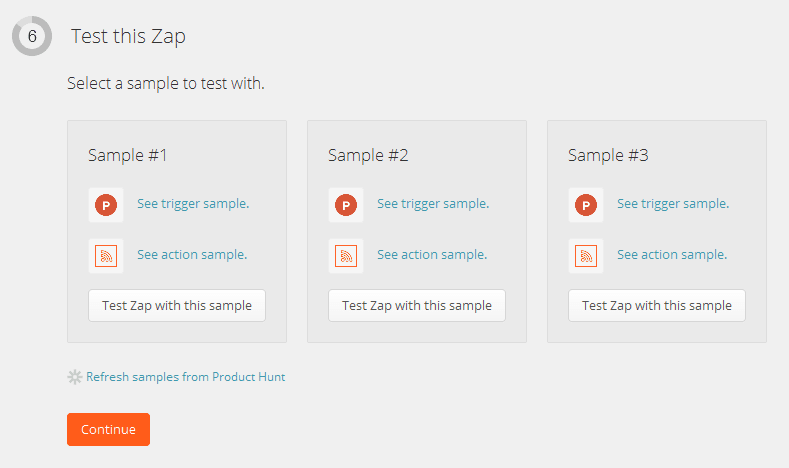Click the RSS icon in Sample #2

click(346, 256)
